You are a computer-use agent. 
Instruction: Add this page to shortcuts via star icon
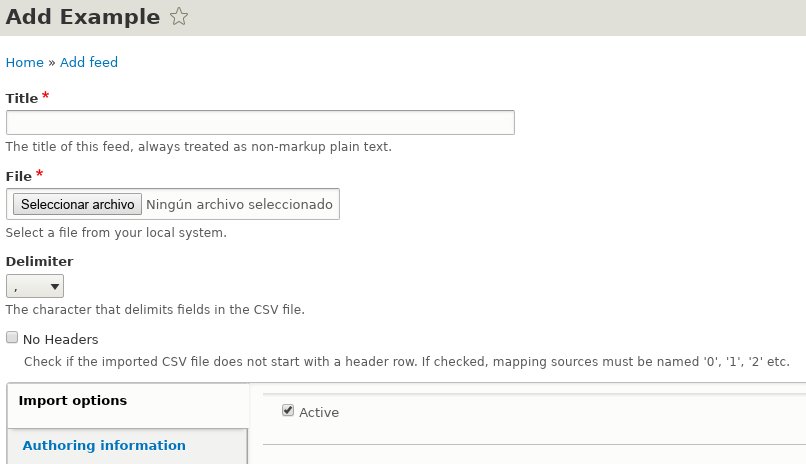179,16
